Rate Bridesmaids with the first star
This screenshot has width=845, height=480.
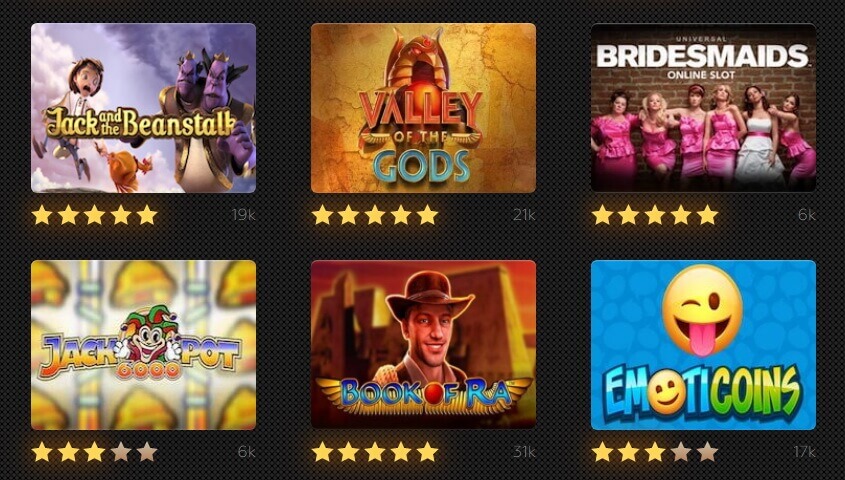coord(602,215)
